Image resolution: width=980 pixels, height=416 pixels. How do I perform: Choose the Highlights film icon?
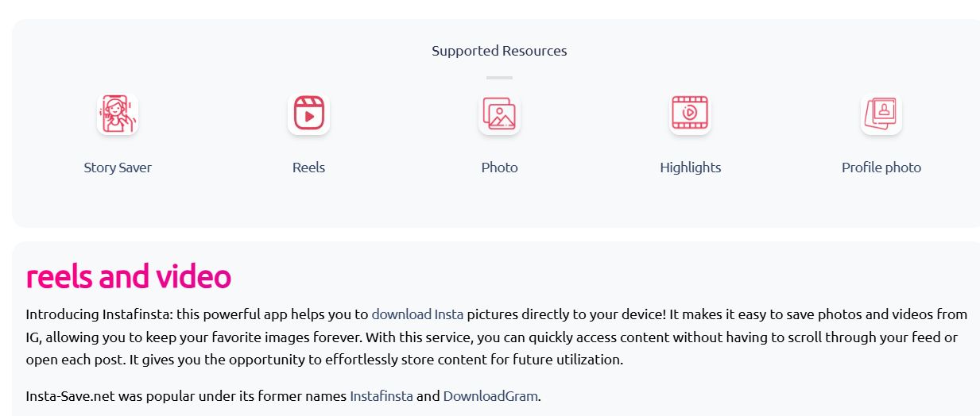point(690,114)
